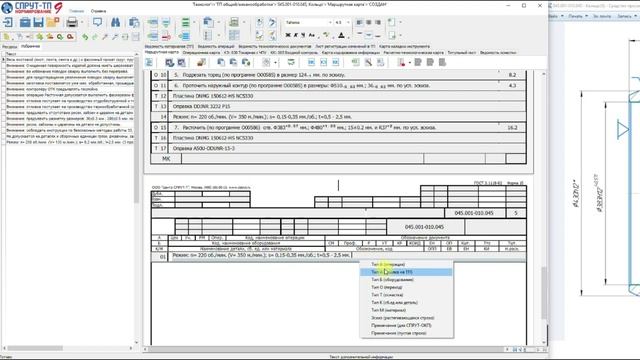Open the Маршрутная карта tab
The height and width of the screenshot is (360, 640).
tap(162, 52)
